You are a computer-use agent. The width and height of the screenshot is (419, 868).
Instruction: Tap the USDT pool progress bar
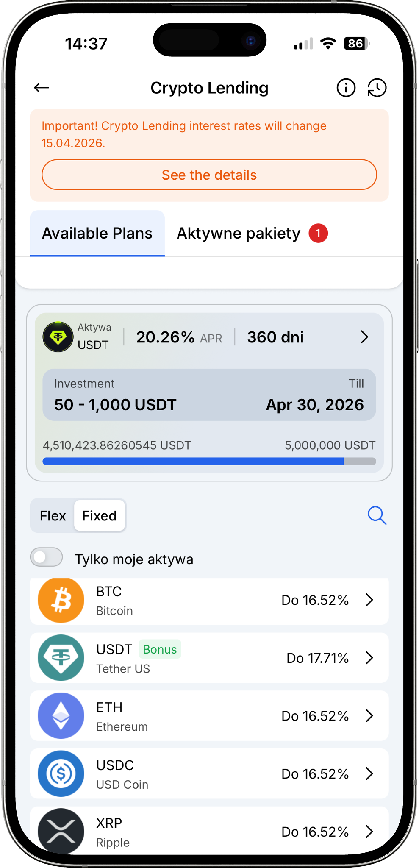tap(209, 462)
